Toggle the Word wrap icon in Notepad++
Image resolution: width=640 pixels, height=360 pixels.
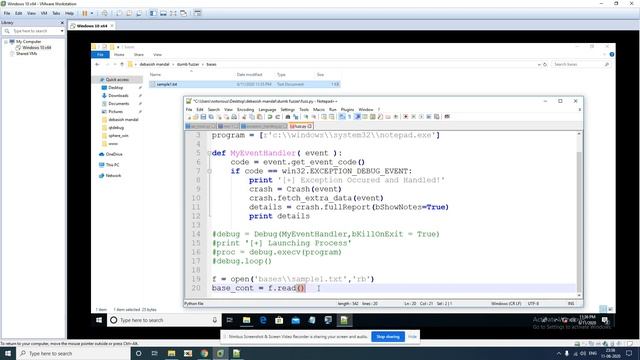[x=342, y=117]
